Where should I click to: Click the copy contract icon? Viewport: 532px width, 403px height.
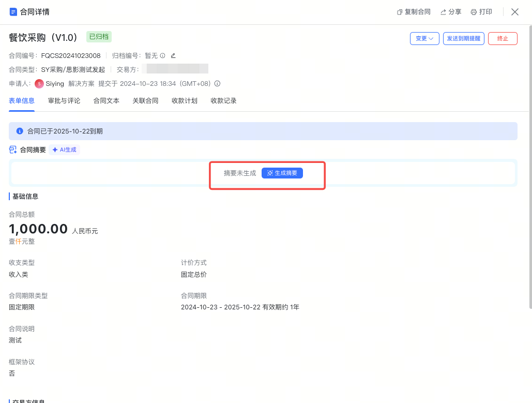[x=399, y=12]
